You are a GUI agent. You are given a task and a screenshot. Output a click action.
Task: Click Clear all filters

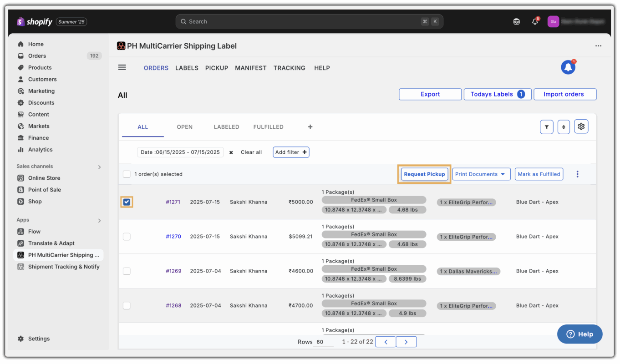click(251, 152)
